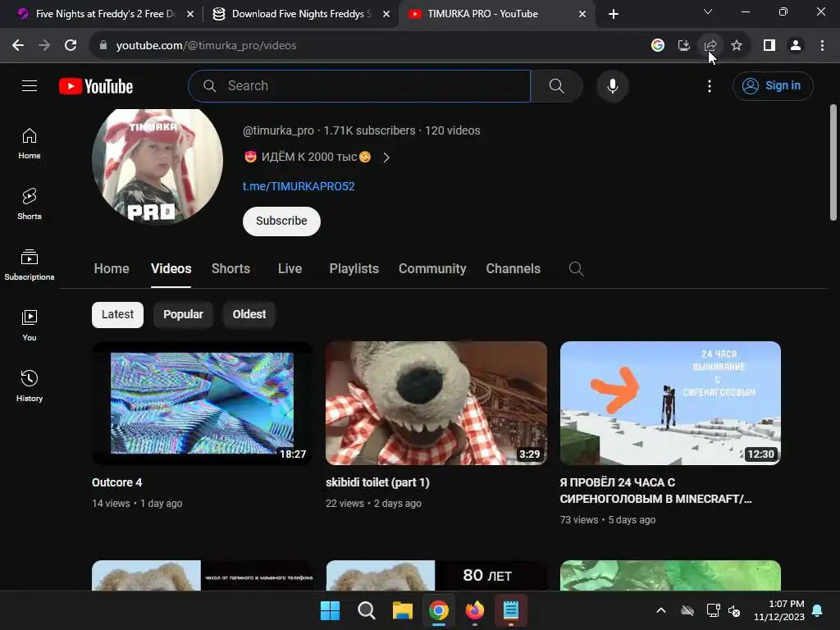Go to Home in the sidebar
The image size is (840, 630).
pos(30,144)
